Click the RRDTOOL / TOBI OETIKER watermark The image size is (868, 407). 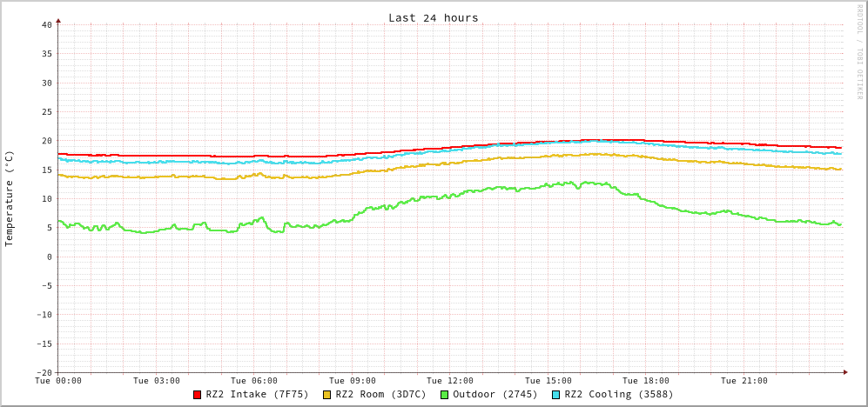click(x=859, y=51)
